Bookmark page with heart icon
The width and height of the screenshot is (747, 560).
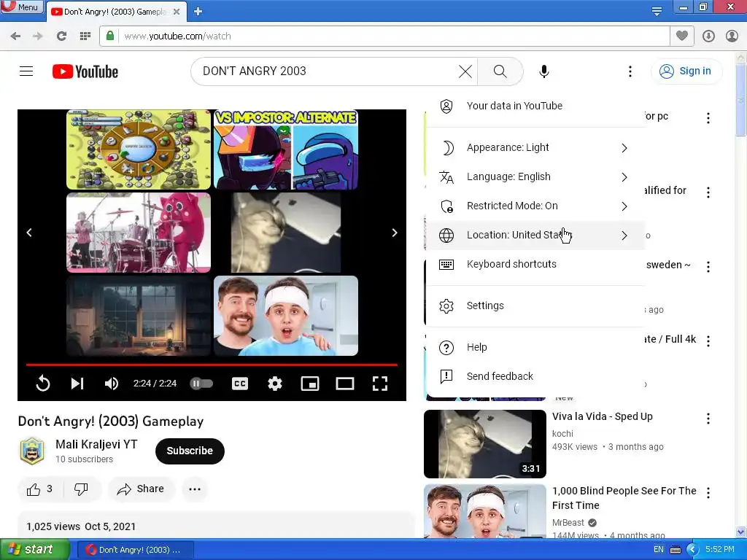click(682, 36)
